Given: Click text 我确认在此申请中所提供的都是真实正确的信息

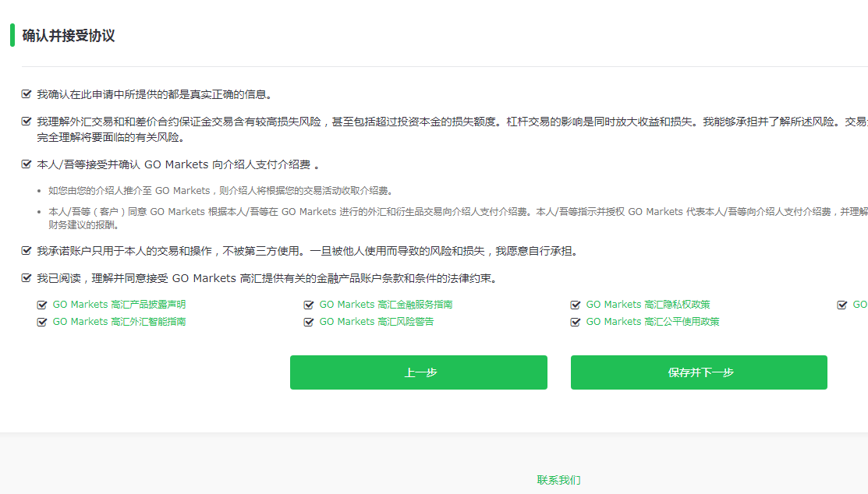Looking at the screenshot, I should (x=154, y=94).
